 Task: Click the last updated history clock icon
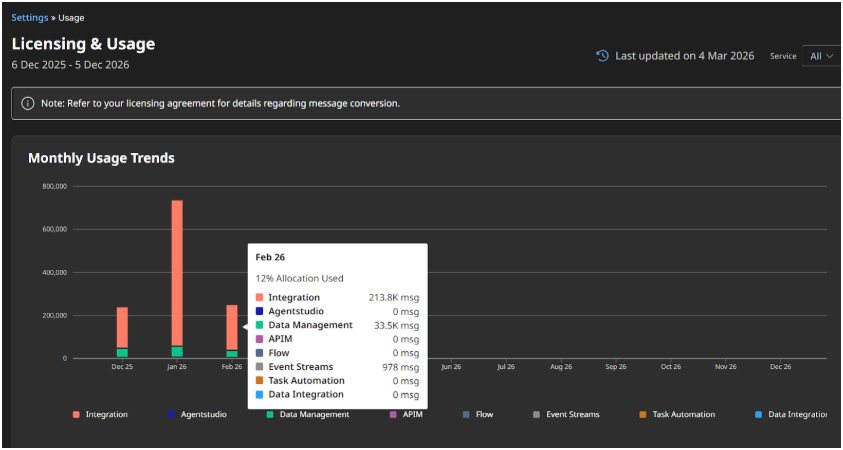(x=603, y=56)
